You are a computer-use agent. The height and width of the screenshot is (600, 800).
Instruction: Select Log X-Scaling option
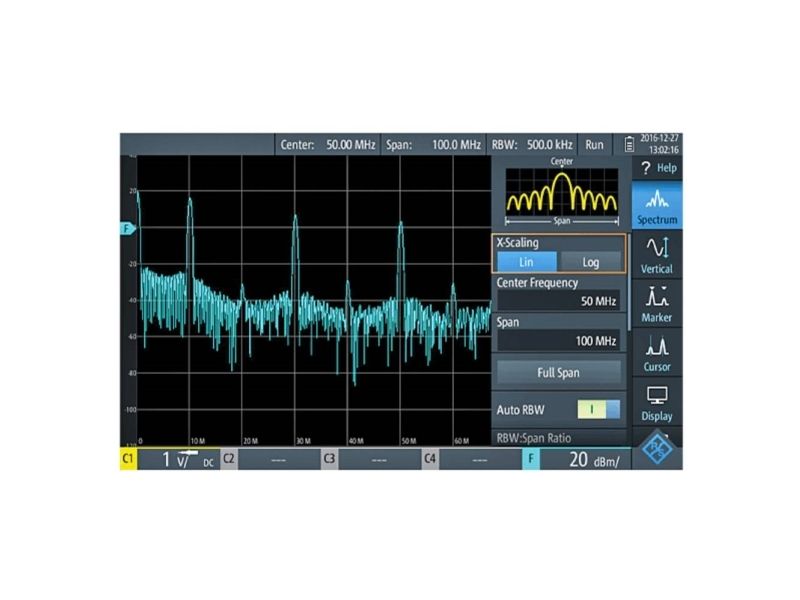tap(590, 262)
